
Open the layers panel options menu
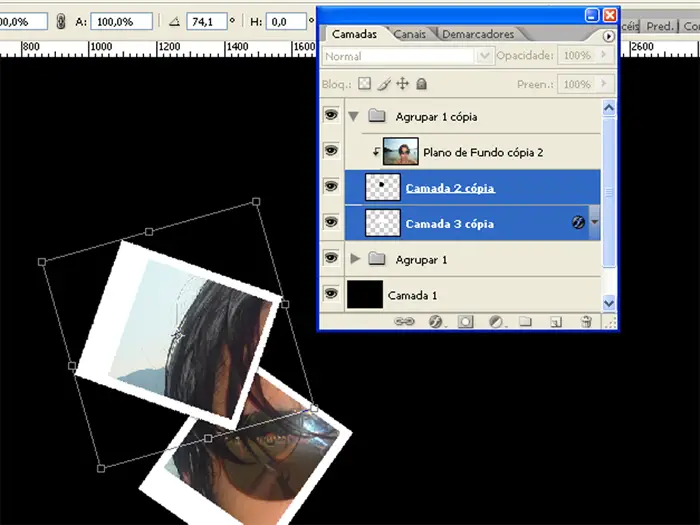608,35
